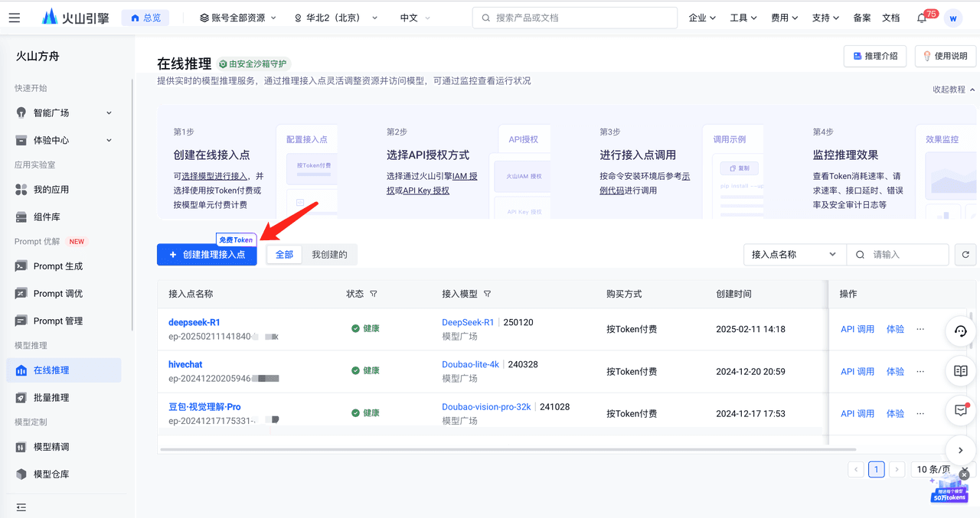Open the hivechat endpoint

click(x=185, y=364)
